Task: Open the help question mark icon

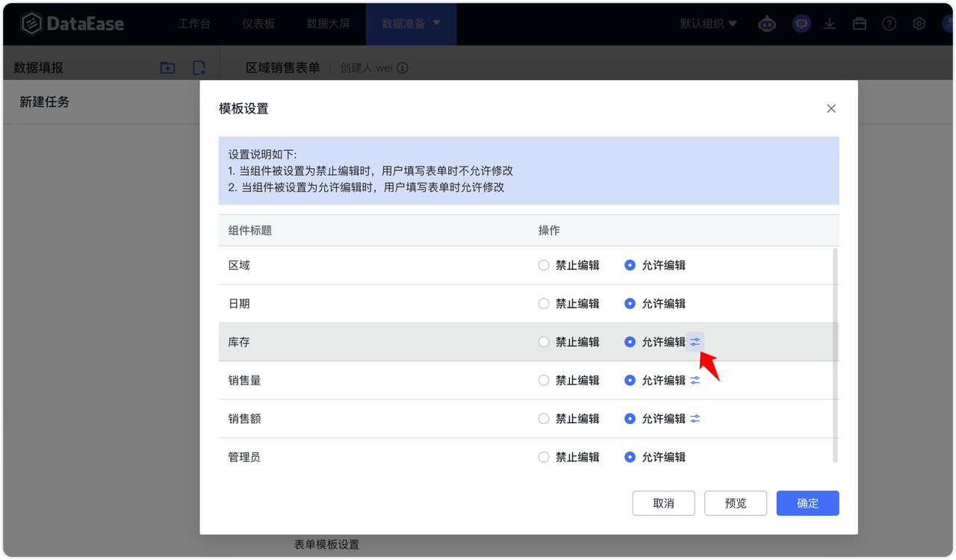Action: point(889,24)
